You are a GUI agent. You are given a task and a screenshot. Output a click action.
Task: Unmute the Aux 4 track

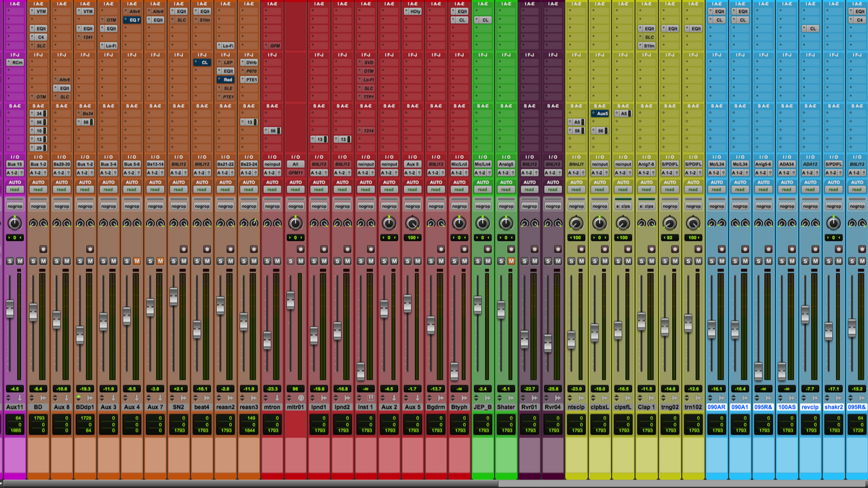coord(137,261)
